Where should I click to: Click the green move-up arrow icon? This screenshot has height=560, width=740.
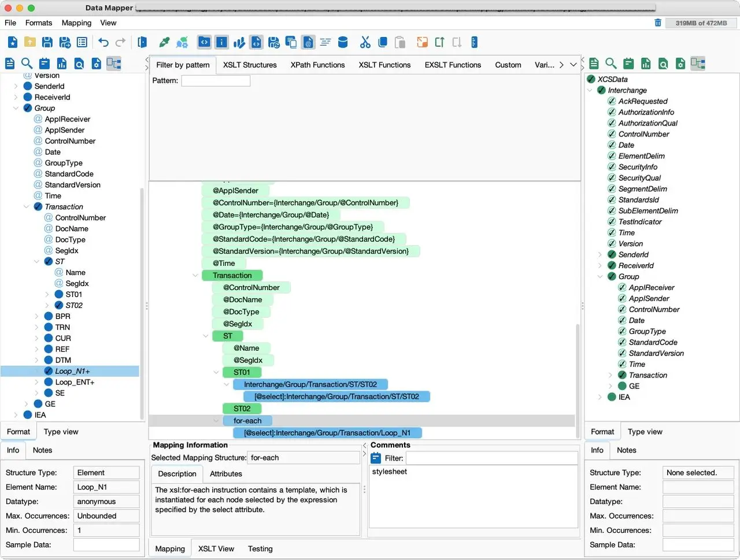440,42
